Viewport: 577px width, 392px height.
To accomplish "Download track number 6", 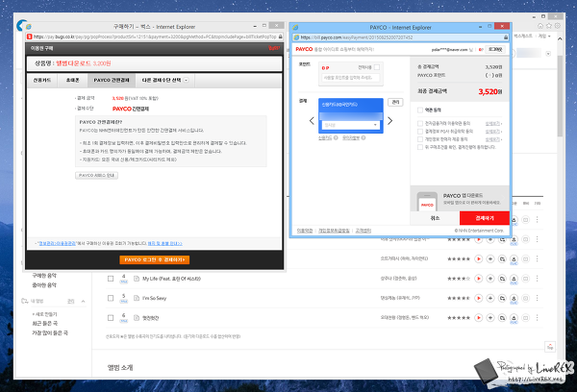I will 514,318.
